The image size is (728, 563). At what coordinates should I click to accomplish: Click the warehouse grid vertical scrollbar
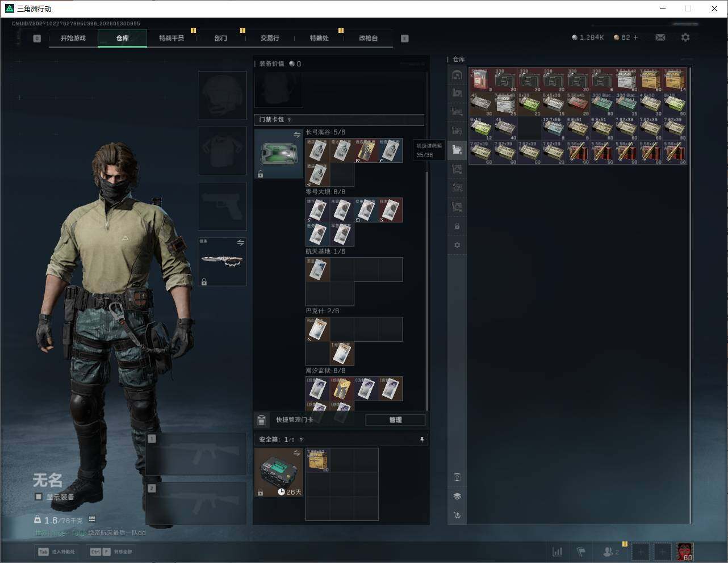click(x=691, y=295)
